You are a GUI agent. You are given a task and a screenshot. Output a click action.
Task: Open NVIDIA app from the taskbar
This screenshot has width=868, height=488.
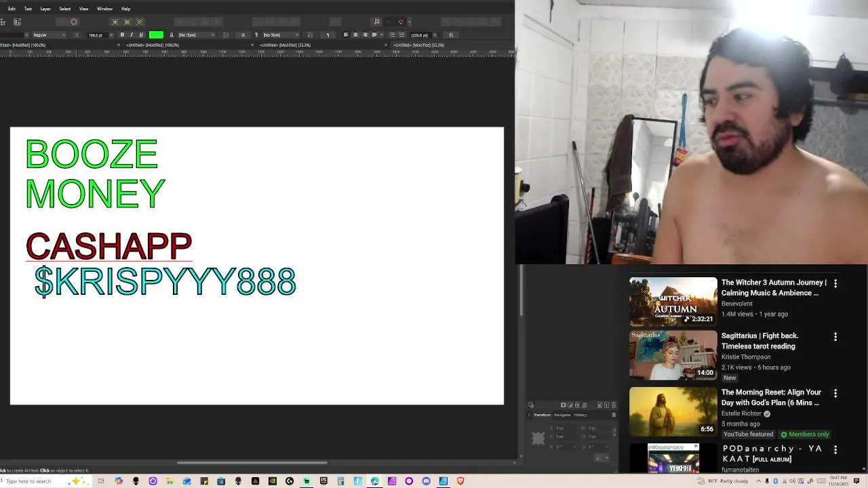coord(273,481)
